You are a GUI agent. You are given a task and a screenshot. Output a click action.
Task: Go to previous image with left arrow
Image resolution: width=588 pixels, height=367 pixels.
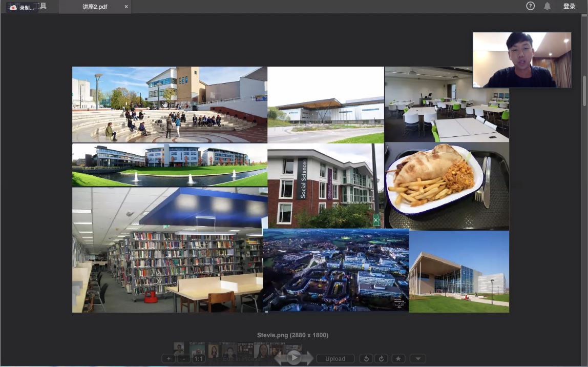click(280, 358)
